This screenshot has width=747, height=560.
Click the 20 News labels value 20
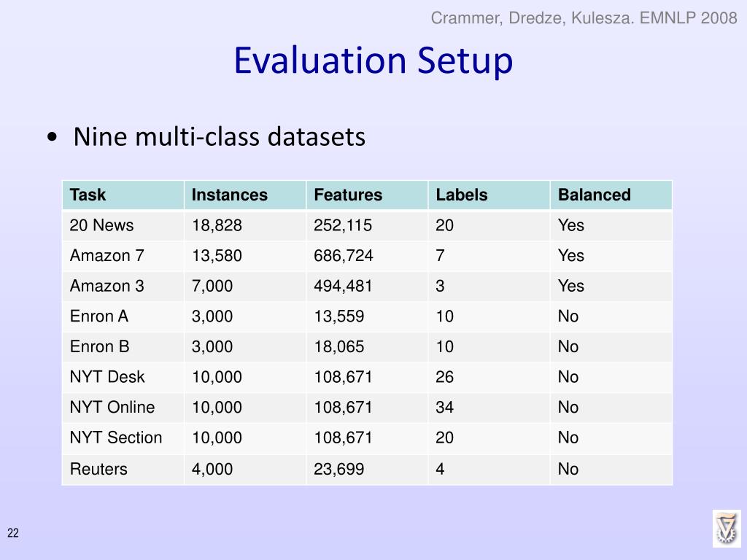(444, 225)
